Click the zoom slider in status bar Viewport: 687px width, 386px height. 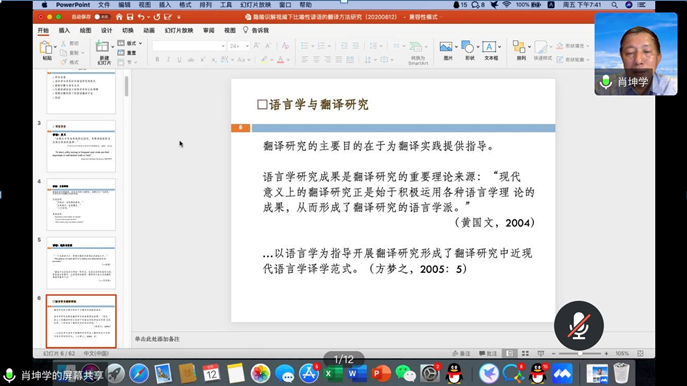pyautogui.click(x=580, y=353)
